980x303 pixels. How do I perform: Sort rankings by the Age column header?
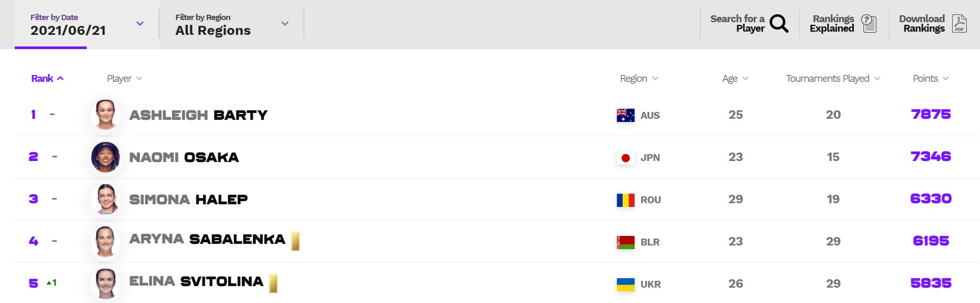(735, 79)
